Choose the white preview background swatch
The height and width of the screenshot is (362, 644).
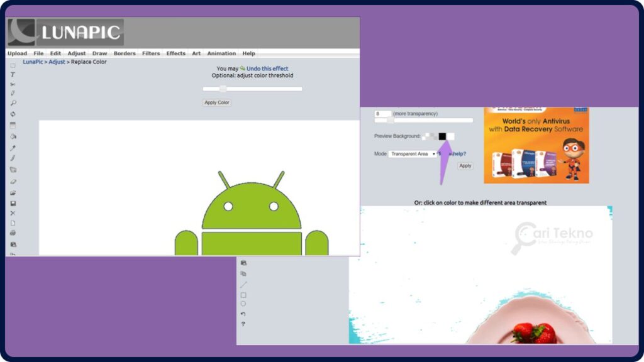tap(450, 136)
